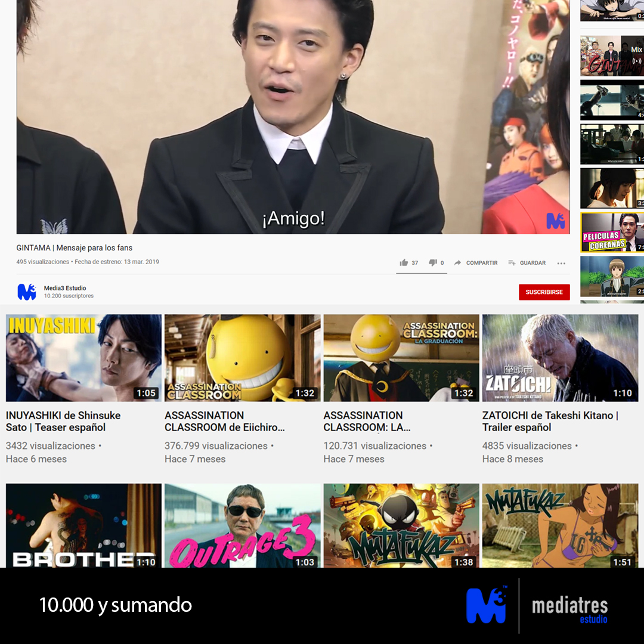644x644 pixels.
Task: Click title ASSASSINATION CLASSROOM: LA...
Action: coord(367,422)
